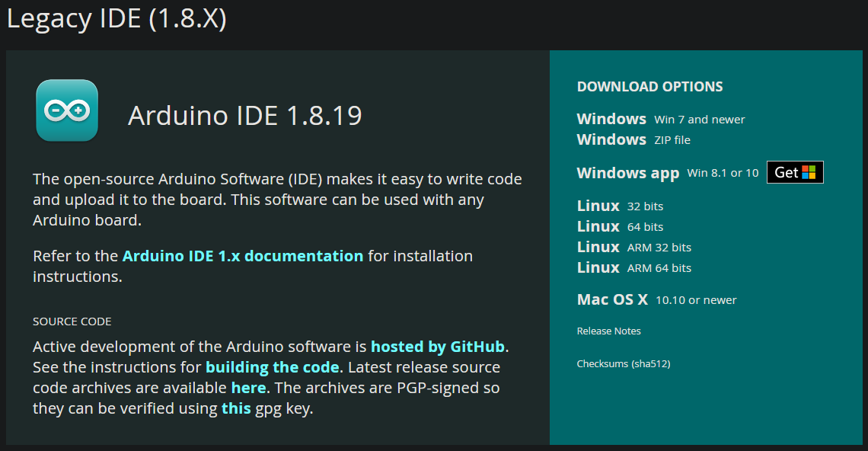Image resolution: width=868 pixels, height=451 pixels.
Task: Click the SOURCE CODE heading
Action: 72,321
